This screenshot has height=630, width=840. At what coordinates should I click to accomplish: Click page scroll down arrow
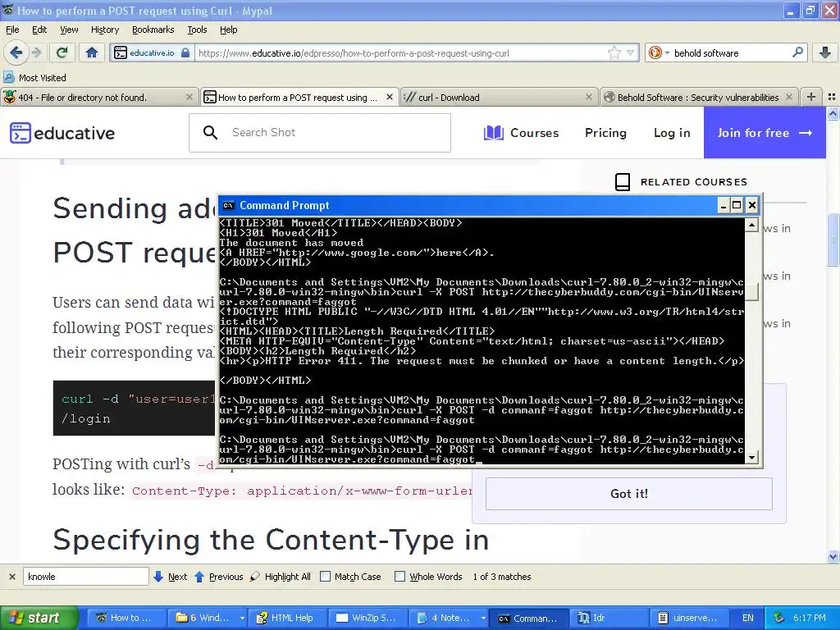(833, 557)
